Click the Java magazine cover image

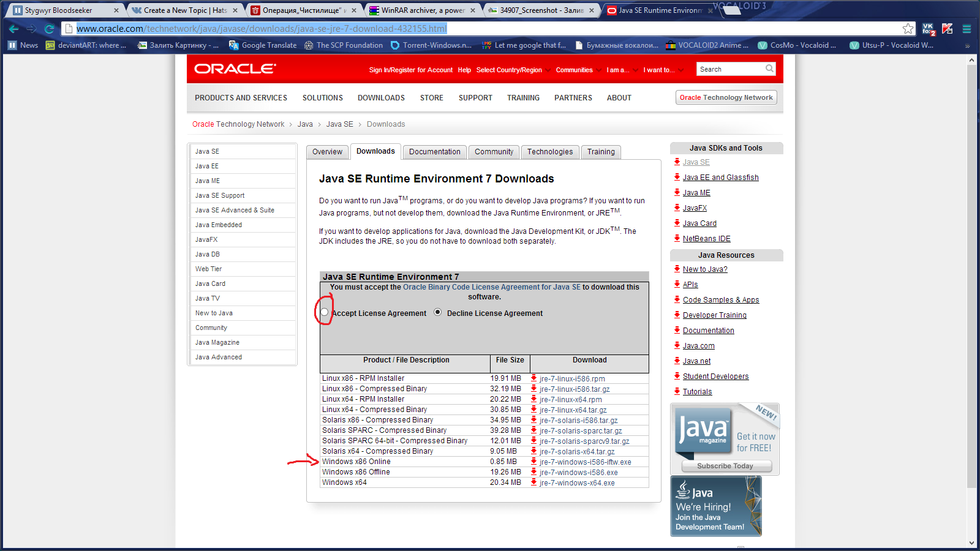point(704,432)
